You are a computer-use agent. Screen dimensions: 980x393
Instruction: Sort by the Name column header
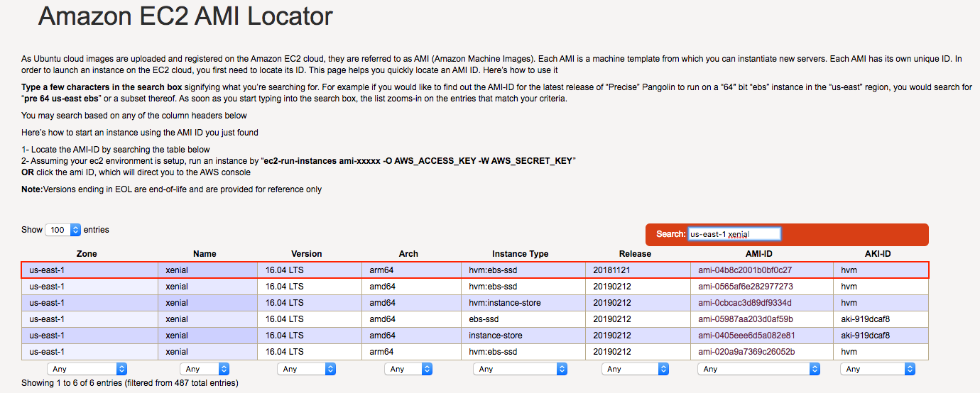pos(205,253)
